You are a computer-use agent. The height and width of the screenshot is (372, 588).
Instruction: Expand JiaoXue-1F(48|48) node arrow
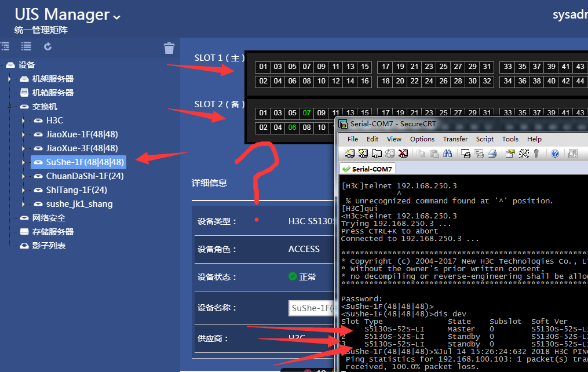[x=23, y=134]
